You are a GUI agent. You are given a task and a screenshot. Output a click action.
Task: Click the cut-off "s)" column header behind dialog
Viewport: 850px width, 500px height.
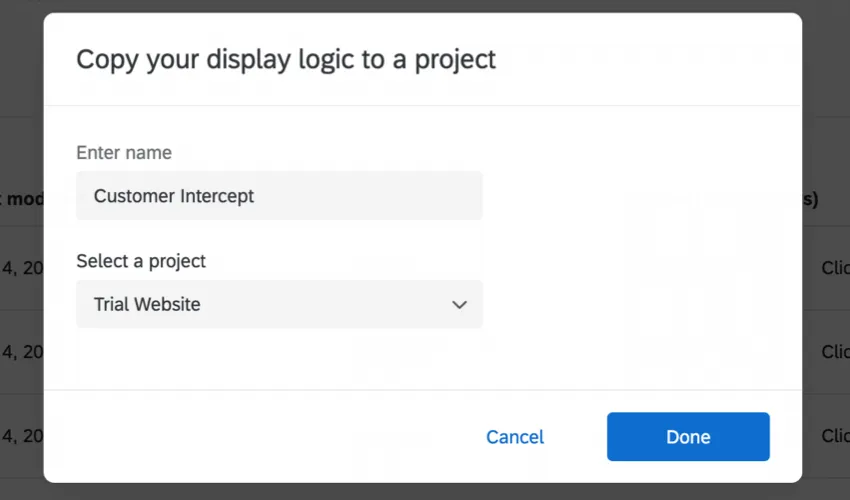tap(810, 199)
